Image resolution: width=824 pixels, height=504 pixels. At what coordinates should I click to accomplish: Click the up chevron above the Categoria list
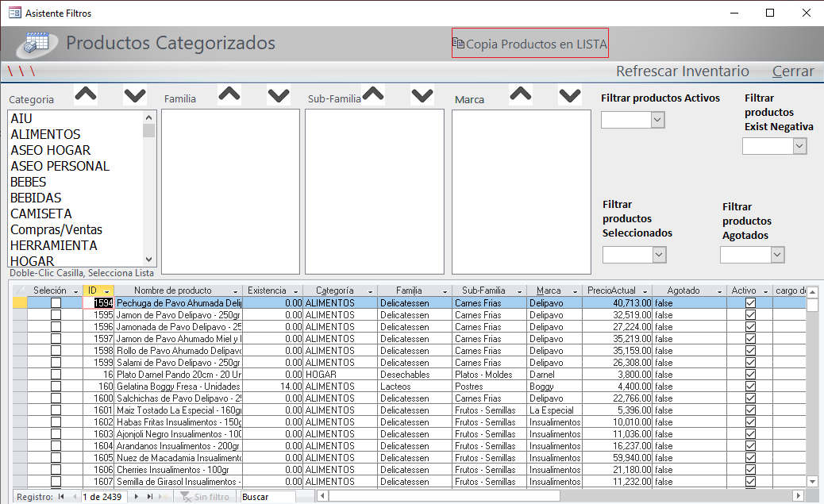coord(86,94)
